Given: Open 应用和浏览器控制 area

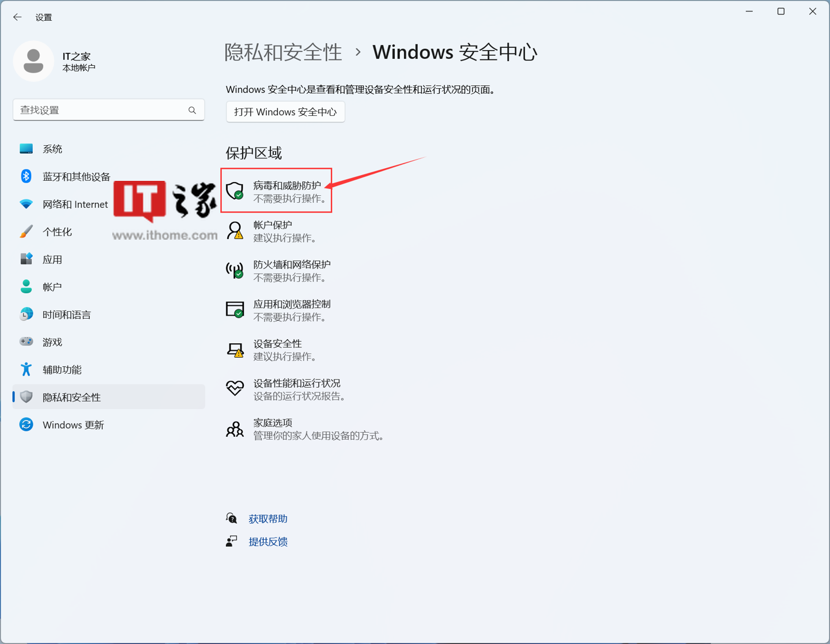Looking at the screenshot, I should pos(278,310).
